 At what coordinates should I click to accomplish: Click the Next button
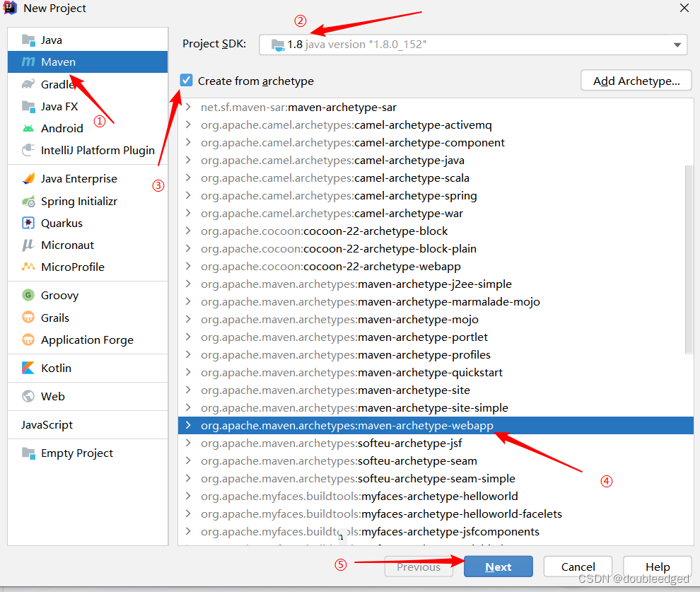[x=498, y=567]
